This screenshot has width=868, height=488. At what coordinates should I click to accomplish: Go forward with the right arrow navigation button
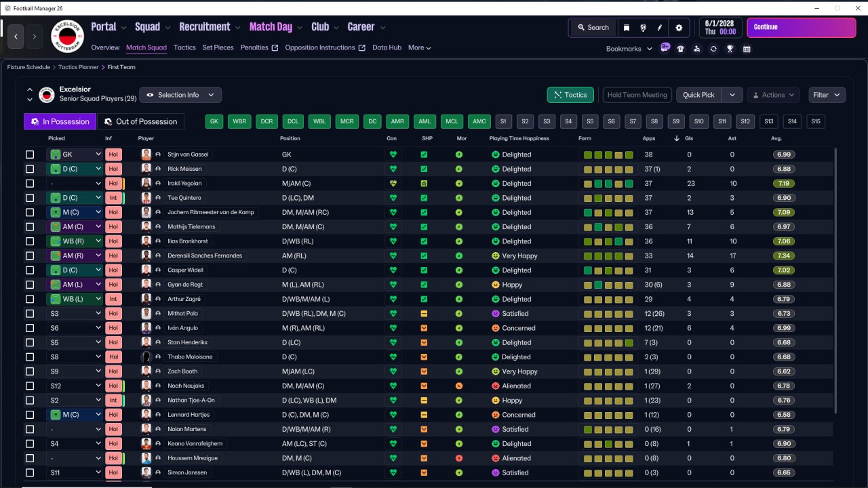pyautogui.click(x=34, y=36)
